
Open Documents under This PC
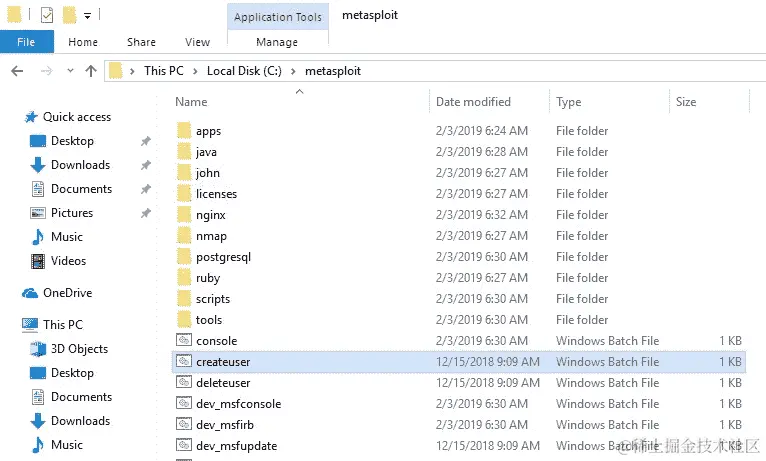(x=82, y=397)
